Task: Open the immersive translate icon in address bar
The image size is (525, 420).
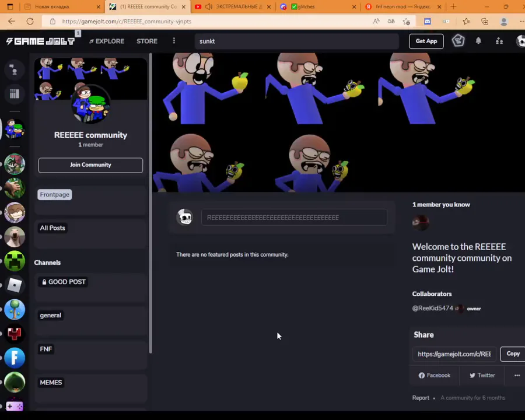Action: (391, 22)
